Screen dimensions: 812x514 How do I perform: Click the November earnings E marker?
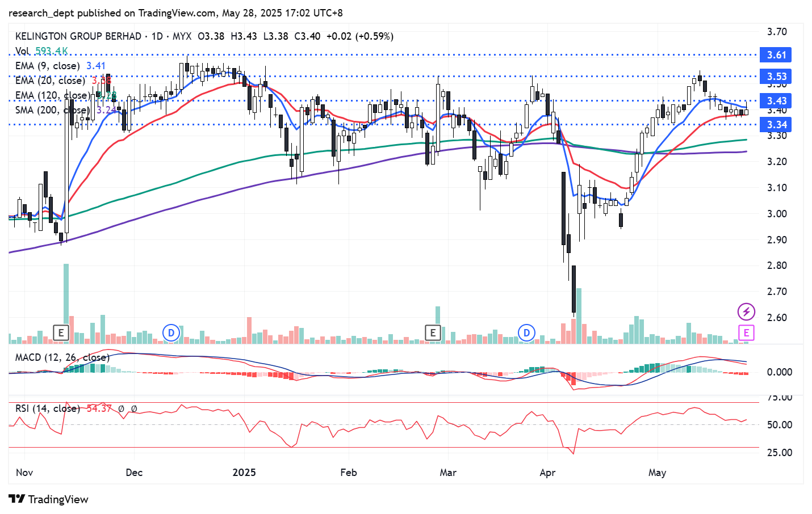(x=61, y=333)
